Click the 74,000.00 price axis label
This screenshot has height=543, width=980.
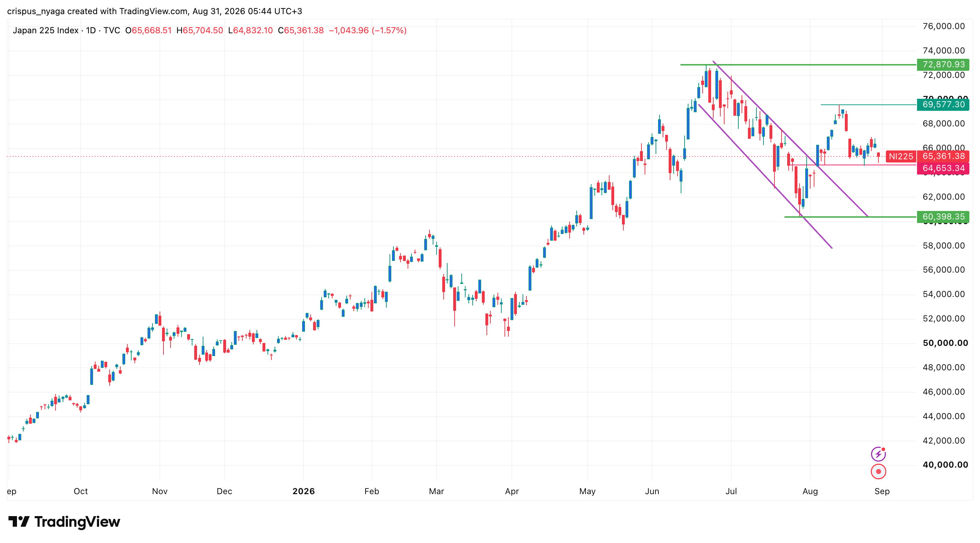[x=944, y=51]
